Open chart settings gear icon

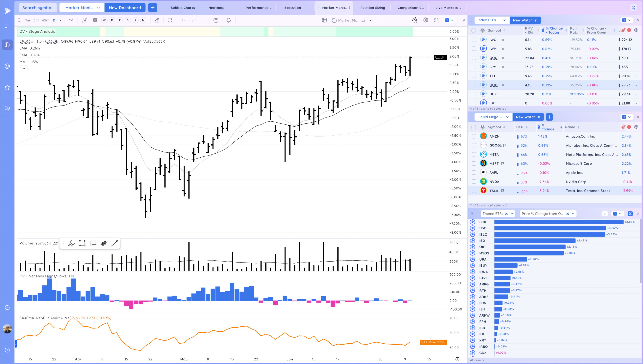426,20
